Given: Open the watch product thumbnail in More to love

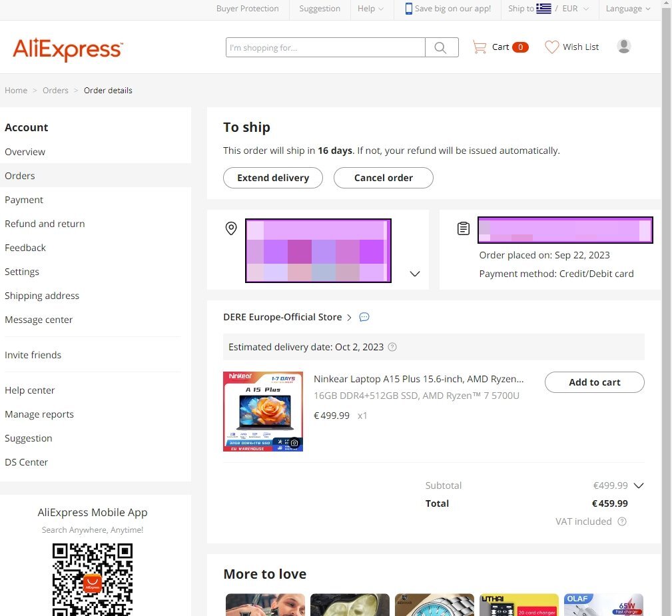Looking at the screenshot, I should click(434, 605).
